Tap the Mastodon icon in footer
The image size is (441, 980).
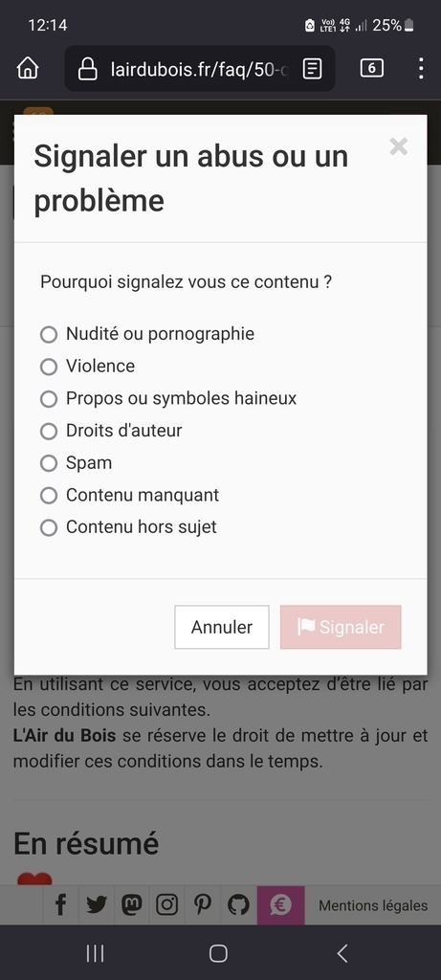click(x=131, y=904)
